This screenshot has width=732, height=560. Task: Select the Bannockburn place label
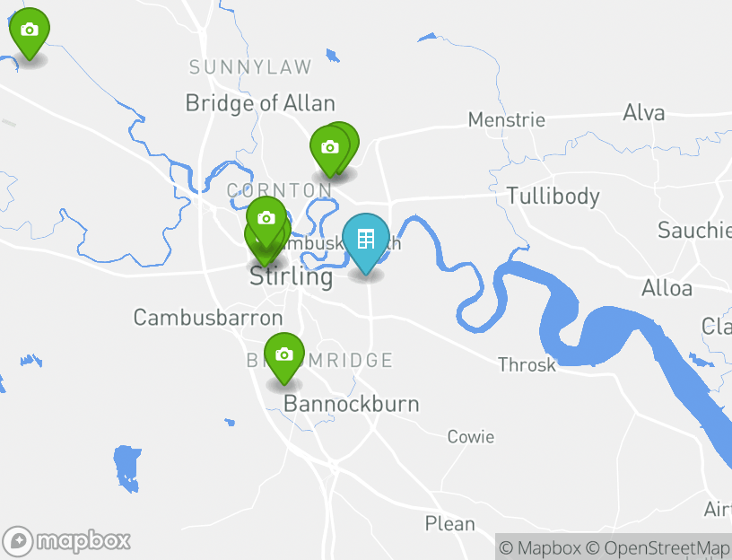pos(352,404)
